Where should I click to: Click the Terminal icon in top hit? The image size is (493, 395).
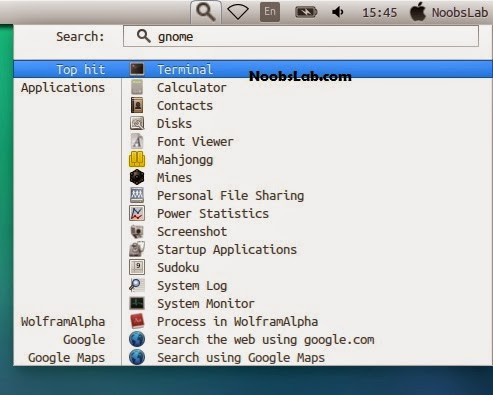click(137, 69)
